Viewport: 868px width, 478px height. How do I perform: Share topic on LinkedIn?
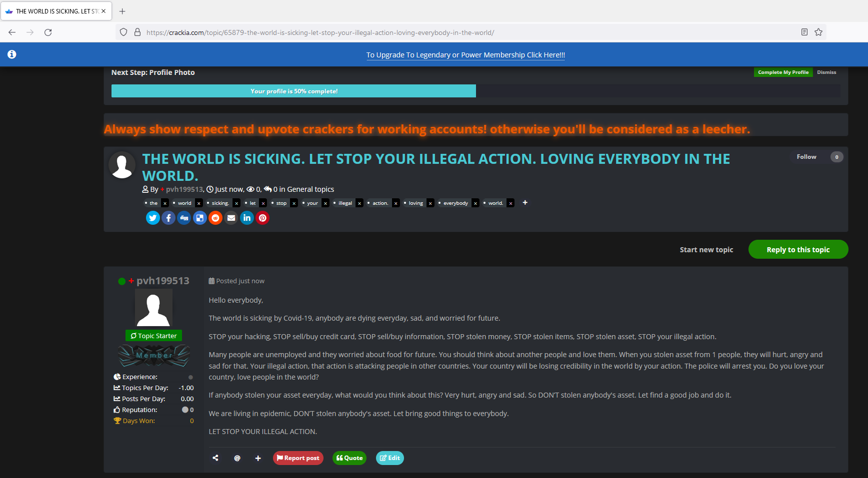pos(247,218)
